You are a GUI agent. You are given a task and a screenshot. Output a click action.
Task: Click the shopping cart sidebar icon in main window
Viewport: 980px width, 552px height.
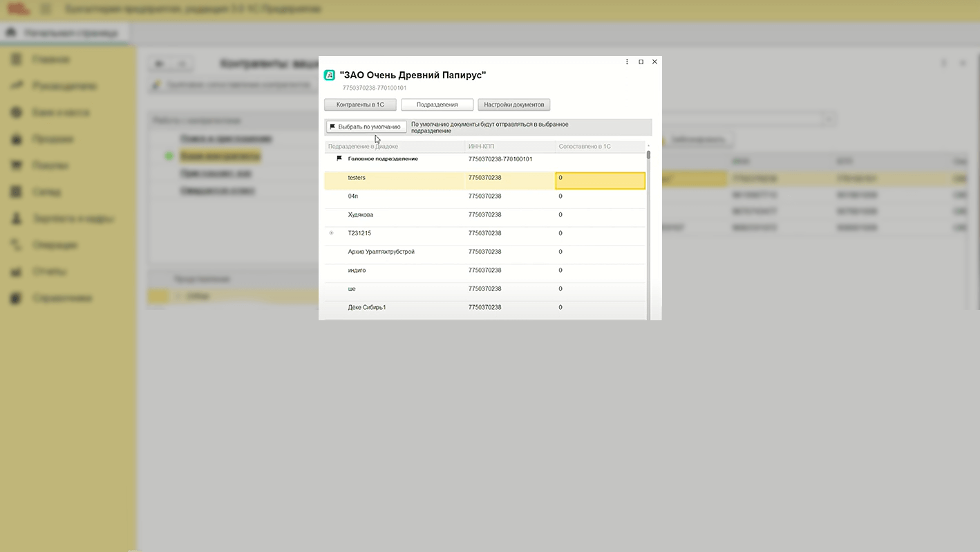(17, 165)
